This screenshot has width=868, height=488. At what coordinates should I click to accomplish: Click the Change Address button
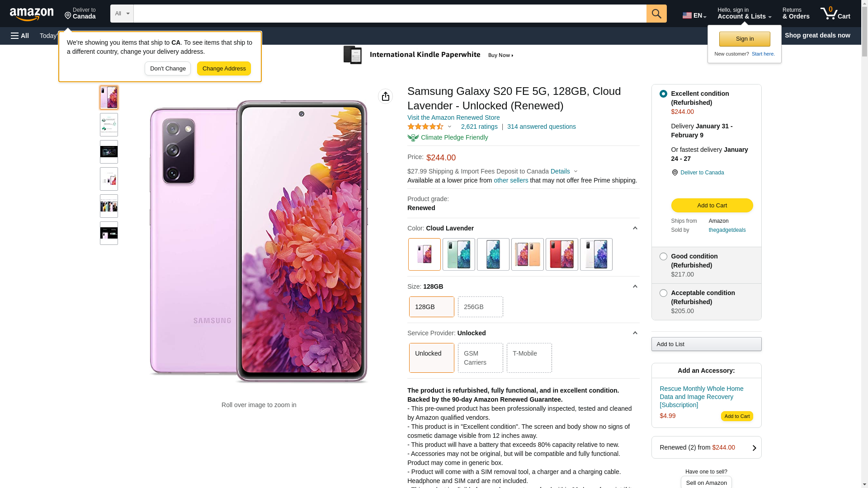pyautogui.click(x=224, y=69)
